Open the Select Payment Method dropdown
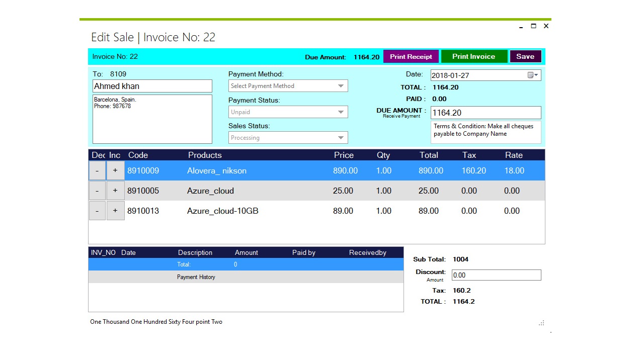The height and width of the screenshot is (362, 644). [x=288, y=85]
